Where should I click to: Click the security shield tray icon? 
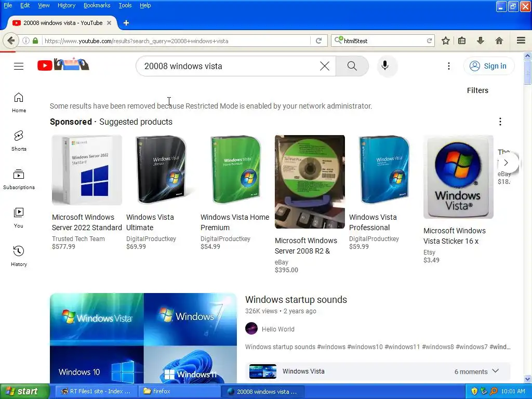coord(474,391)
